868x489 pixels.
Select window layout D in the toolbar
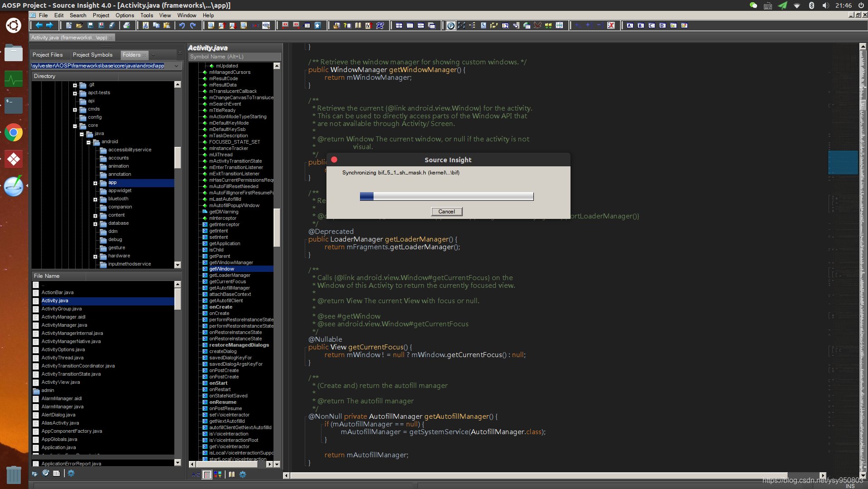click(662, 25)
